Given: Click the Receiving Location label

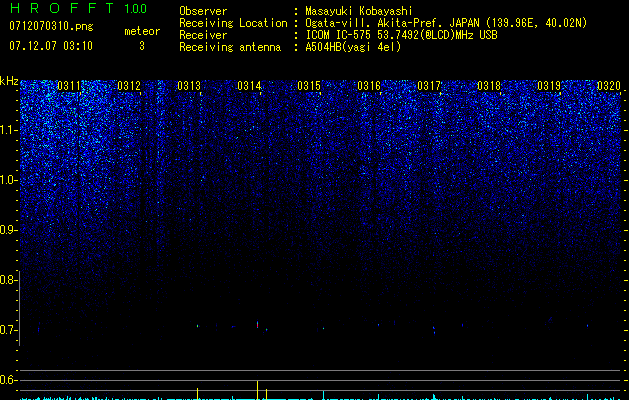Looking at the screenshot, I should (233, 23).
